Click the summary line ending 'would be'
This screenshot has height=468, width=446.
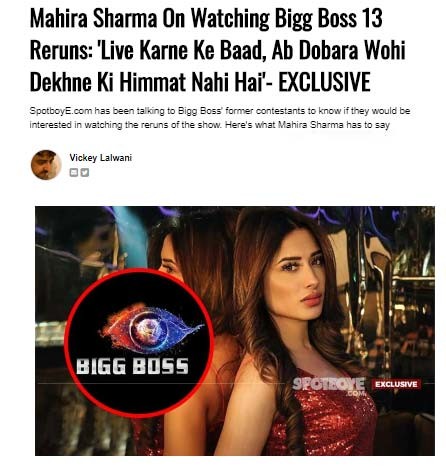tap(220, 111)
